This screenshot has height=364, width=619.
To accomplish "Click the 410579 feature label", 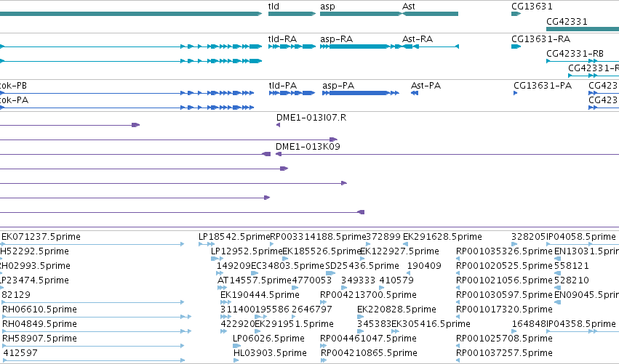I will (396, 280).
